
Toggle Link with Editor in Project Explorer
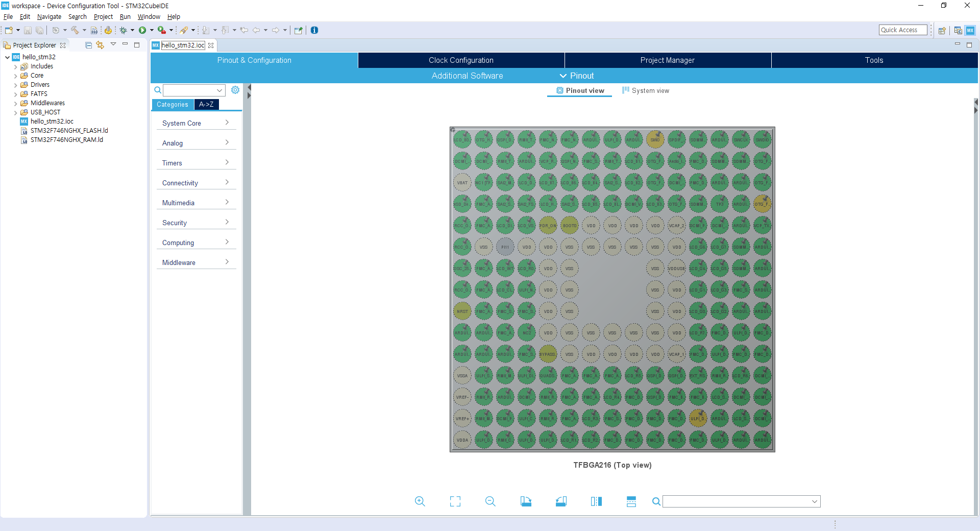(100, 45)
